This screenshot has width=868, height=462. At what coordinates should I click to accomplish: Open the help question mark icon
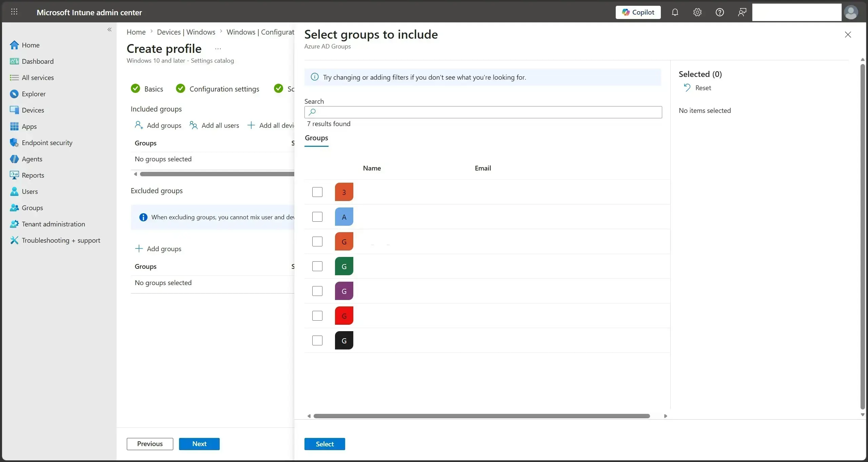click(720, 12)
